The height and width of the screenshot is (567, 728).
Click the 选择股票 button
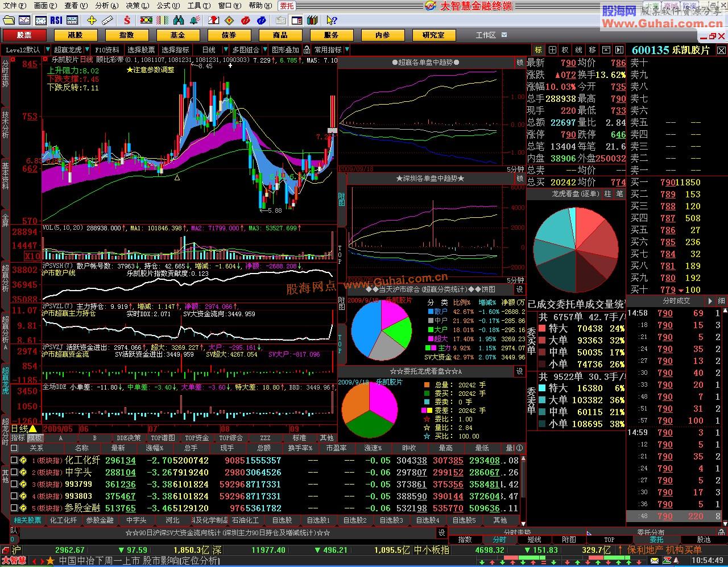pyautogui.click(x=141, y=50)
